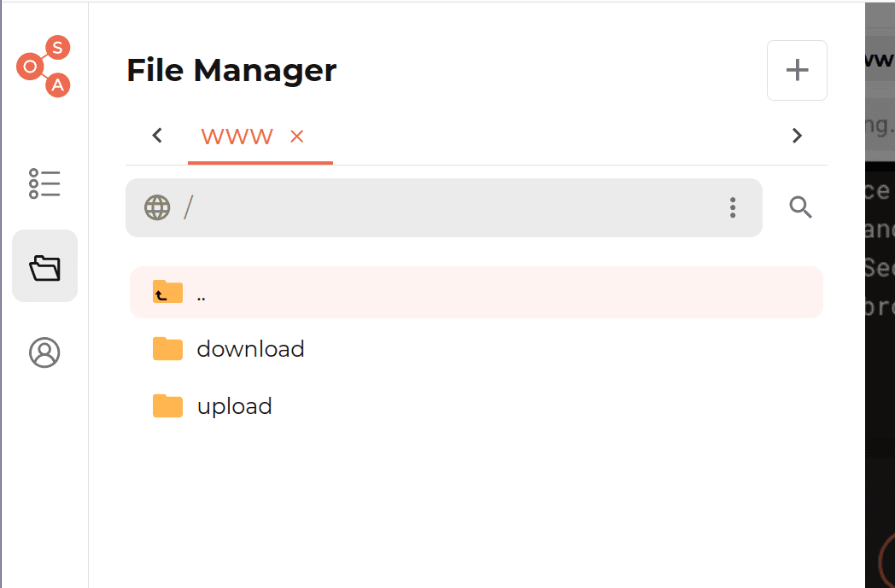Open the upload folder
Viewport: 895px width, 588px height.
476,406
